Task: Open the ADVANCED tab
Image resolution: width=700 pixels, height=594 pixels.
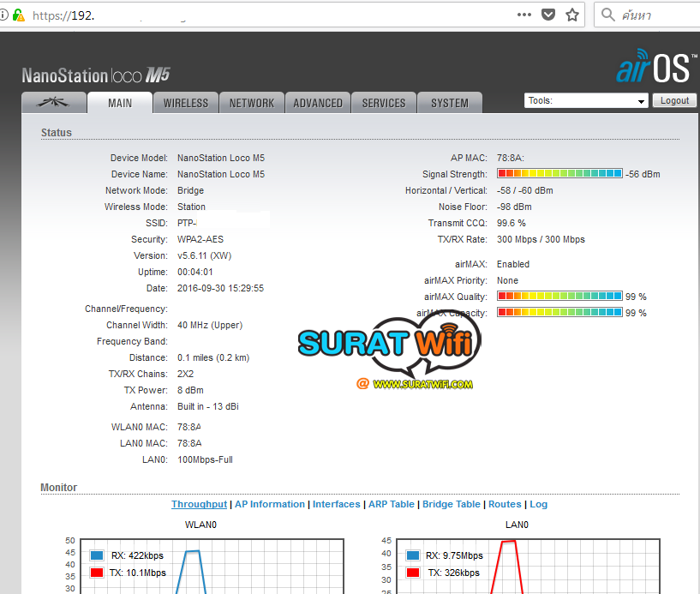Action: tap(318, 103)
